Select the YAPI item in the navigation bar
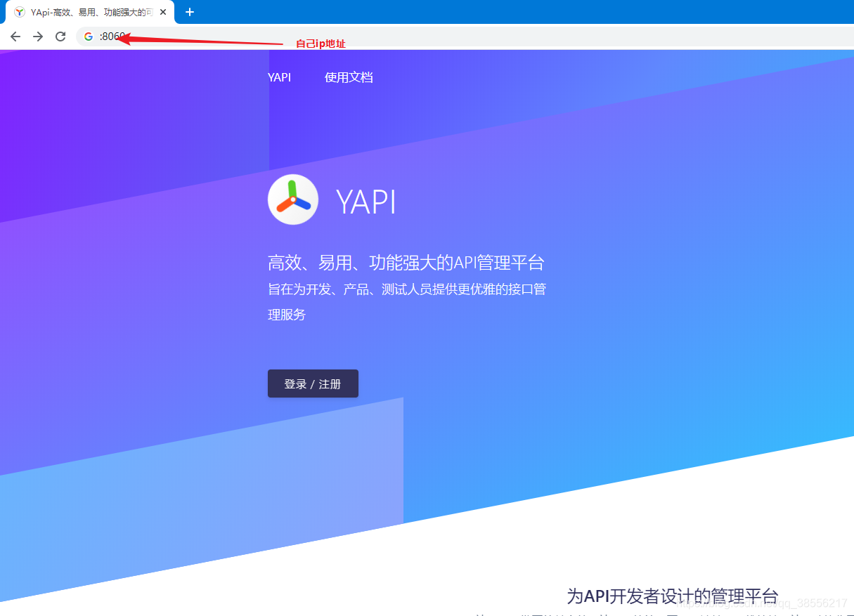This screenshot has height=616, width=854. (x=279, y=77)
